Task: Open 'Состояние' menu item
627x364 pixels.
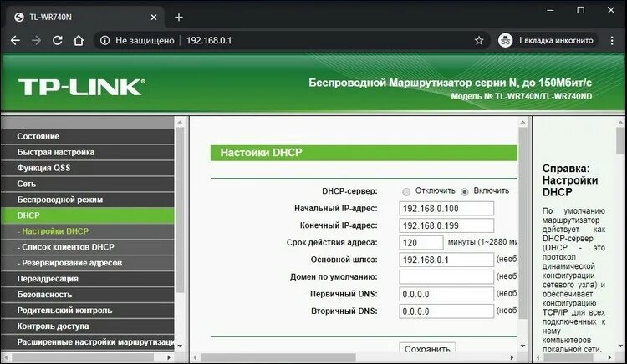Action: (x=88, y=137)
